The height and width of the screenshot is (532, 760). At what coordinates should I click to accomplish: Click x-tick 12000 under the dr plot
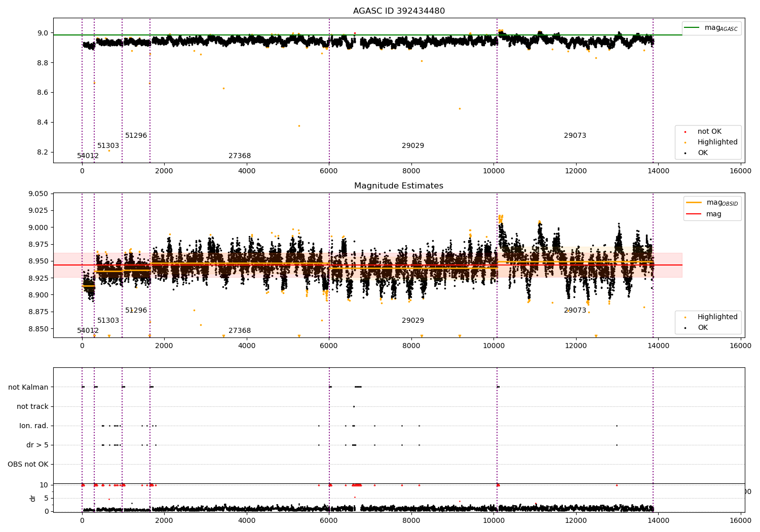point(576,521)
